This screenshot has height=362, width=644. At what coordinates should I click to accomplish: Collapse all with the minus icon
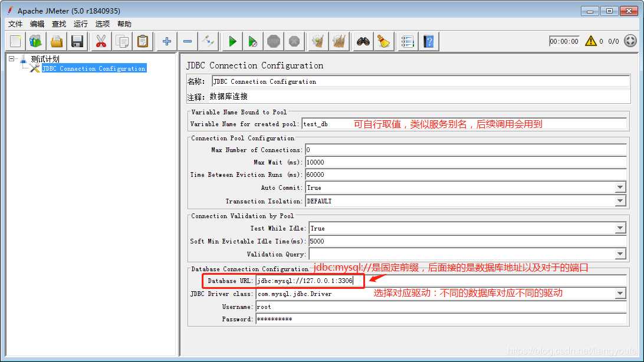pos(188,41)
